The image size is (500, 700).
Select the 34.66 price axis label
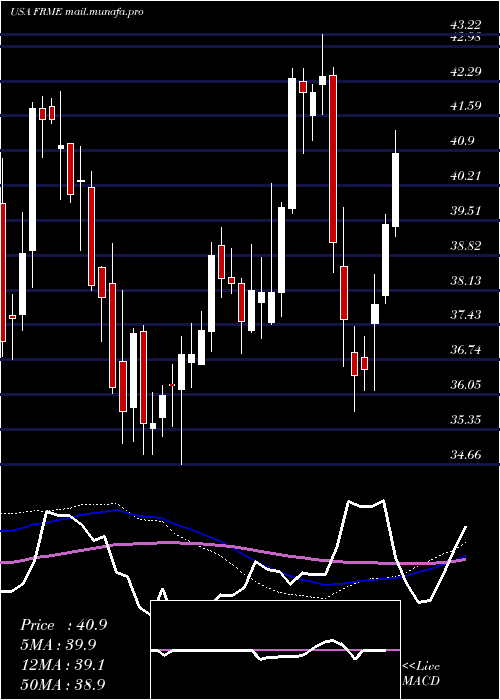[466, 455]
